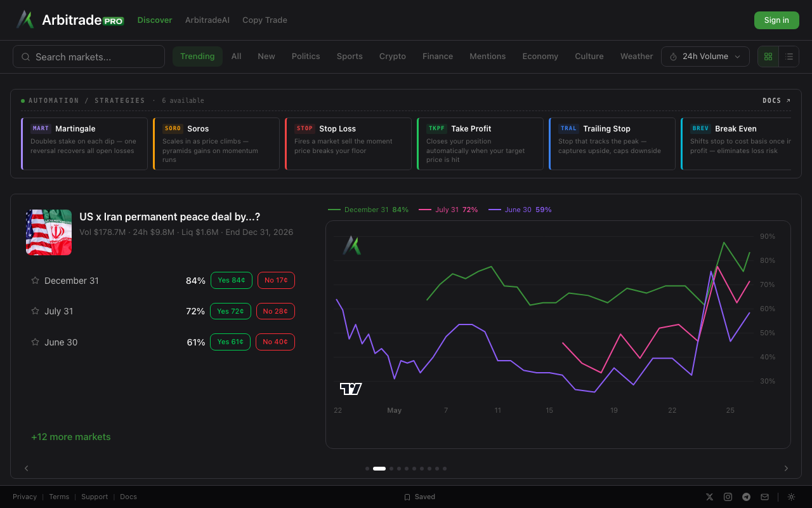Focus the Search markets field
Image resolution: width=812 pixels, height=508 pixels.
89,57
